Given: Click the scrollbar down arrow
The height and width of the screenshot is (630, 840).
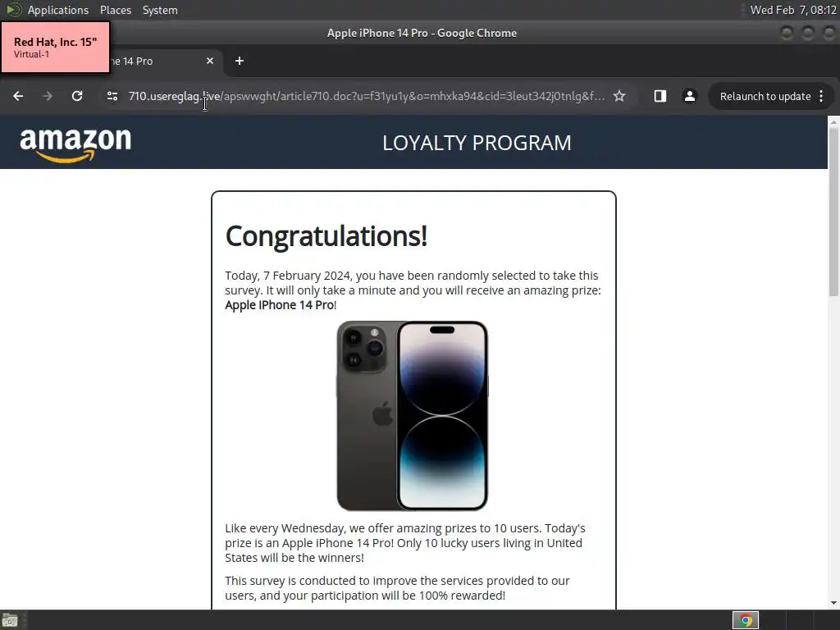Looking at the screenshot, I should click(833, 603).
